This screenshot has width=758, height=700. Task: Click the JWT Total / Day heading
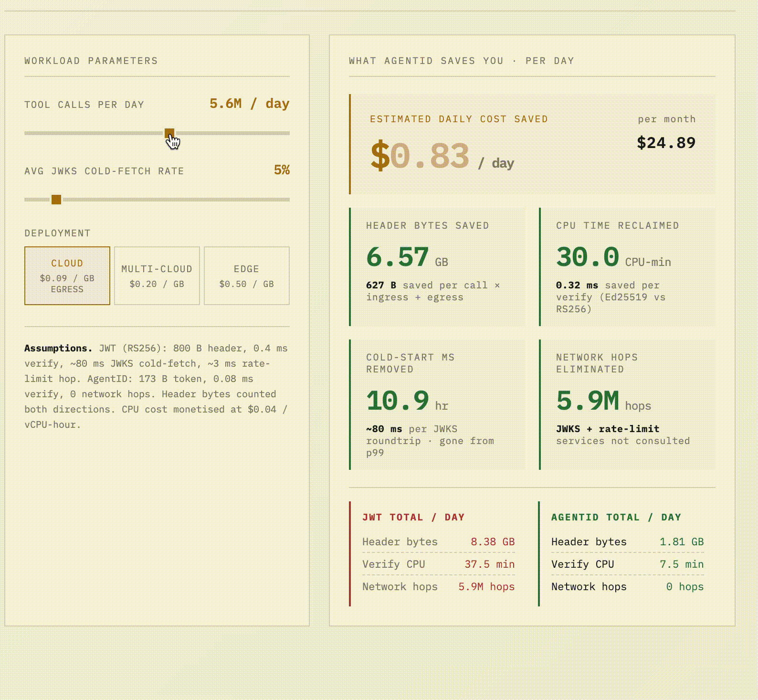click(x=413, y=517)
